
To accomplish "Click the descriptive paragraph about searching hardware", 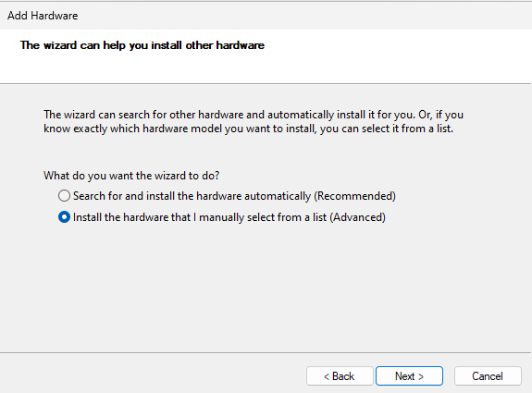I will pos(254,121).
